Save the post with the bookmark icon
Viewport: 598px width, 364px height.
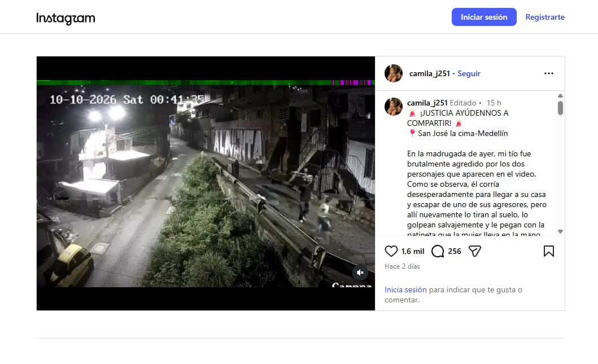(x=548, y=251)
